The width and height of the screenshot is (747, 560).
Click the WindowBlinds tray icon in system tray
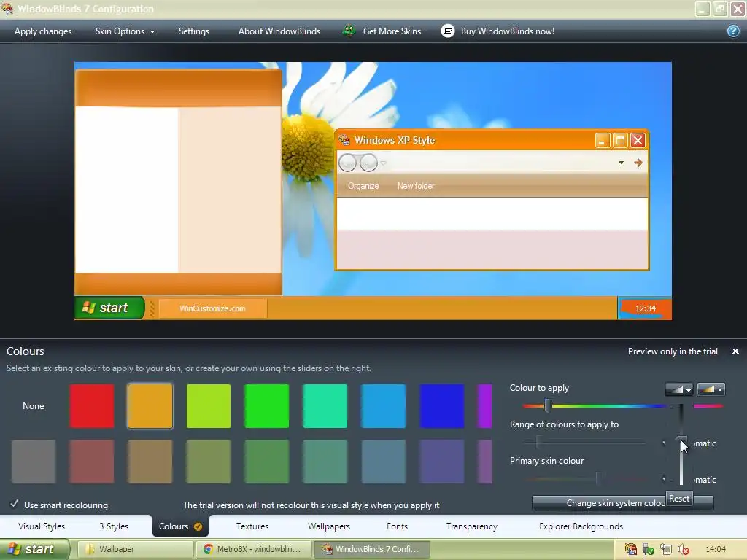click(x=631, y=549)
